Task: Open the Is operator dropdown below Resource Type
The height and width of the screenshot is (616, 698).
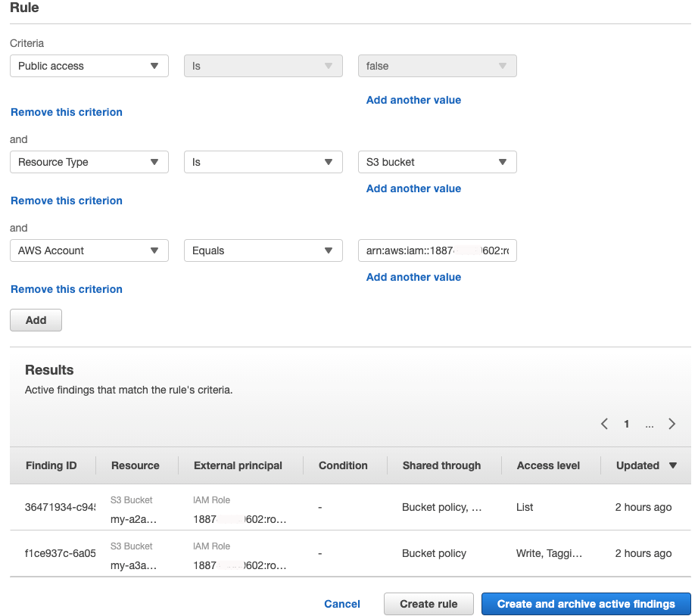Action: point(263,162)
